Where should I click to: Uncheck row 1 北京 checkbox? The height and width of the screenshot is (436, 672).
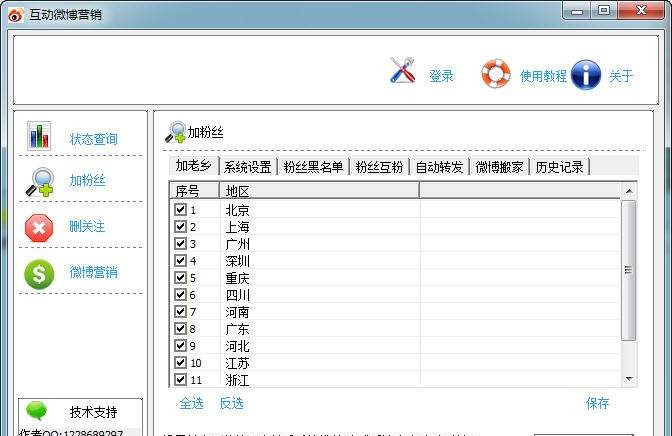click(180, 210)
